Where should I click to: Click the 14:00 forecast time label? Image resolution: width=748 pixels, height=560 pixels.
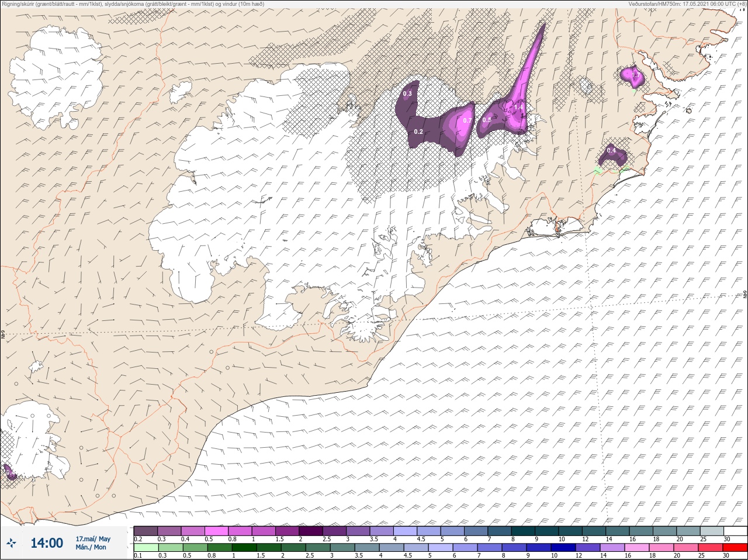47,543
